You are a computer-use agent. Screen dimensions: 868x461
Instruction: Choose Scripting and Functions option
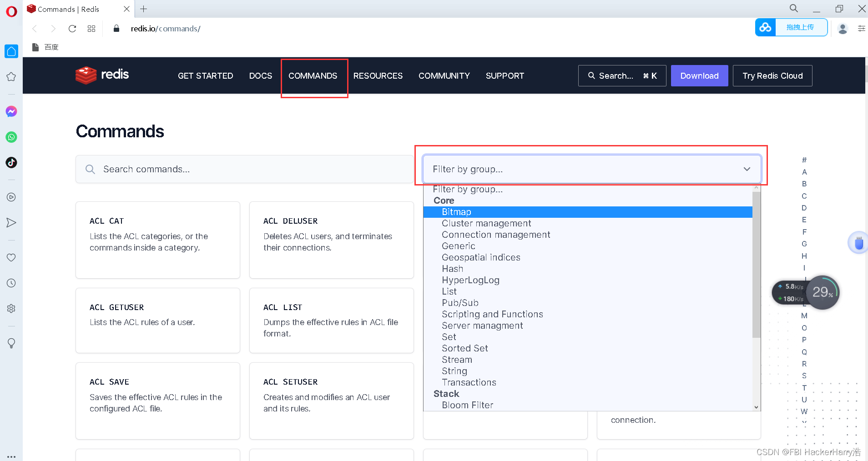(588, 314)
